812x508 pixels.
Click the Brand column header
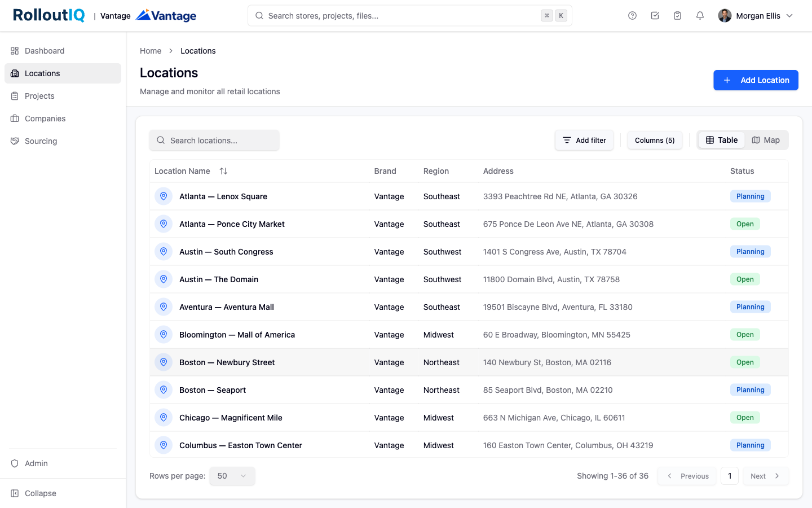(385, 171)
